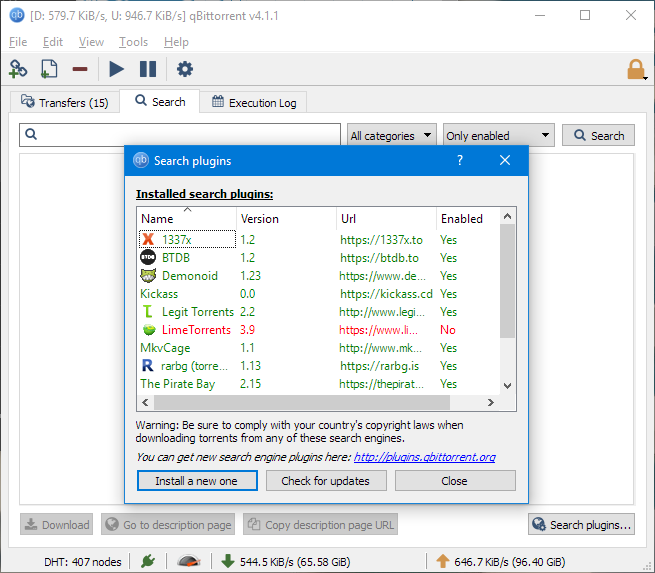655x573 pixels.
Task: Click the Legit Torrents green L icon
Action: (148, 312)
